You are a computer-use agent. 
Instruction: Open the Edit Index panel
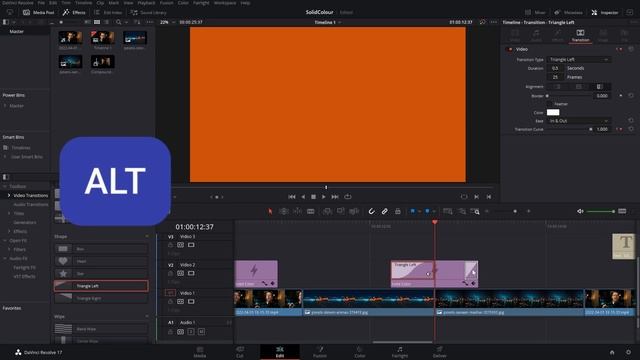pos(108,13)
